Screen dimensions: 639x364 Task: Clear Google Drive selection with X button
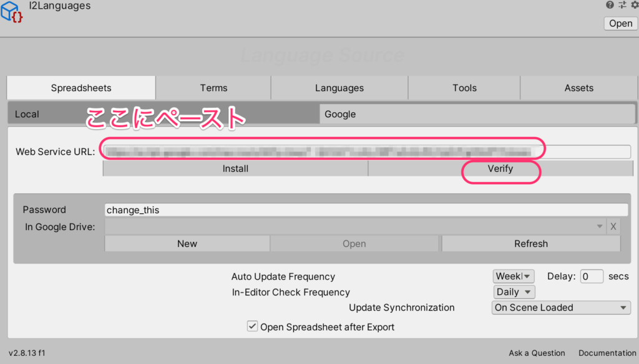(613, 227)
